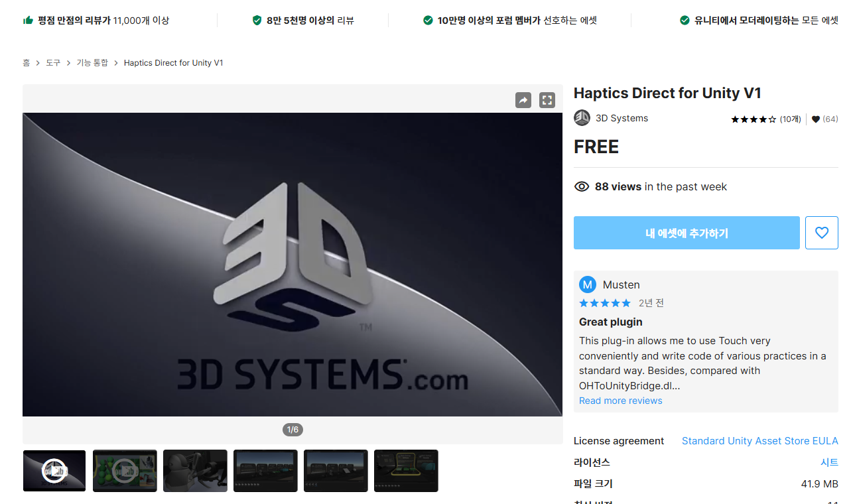Screen dimensions: 851x504
Task: Click the 'FREE' price text
Action: [x=596, y=147]
